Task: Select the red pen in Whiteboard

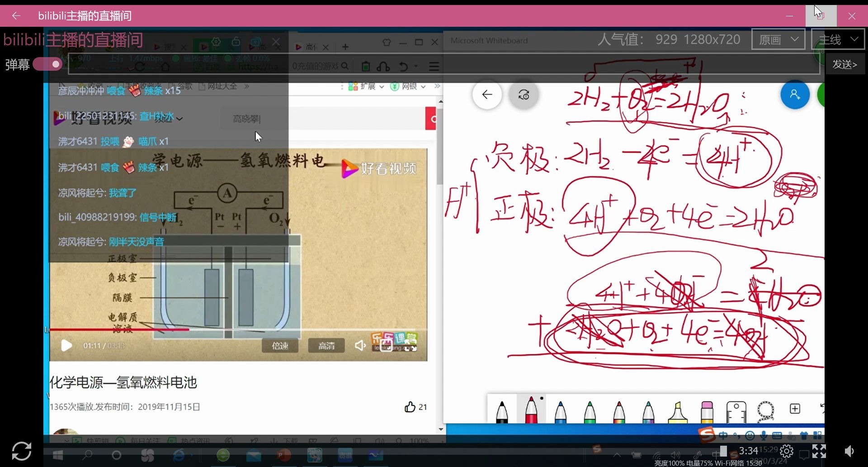Action: tap(531, 410)
